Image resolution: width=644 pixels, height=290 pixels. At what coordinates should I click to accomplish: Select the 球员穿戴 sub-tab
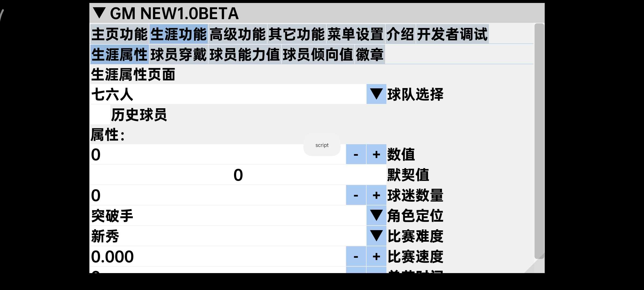coord(178,55)
